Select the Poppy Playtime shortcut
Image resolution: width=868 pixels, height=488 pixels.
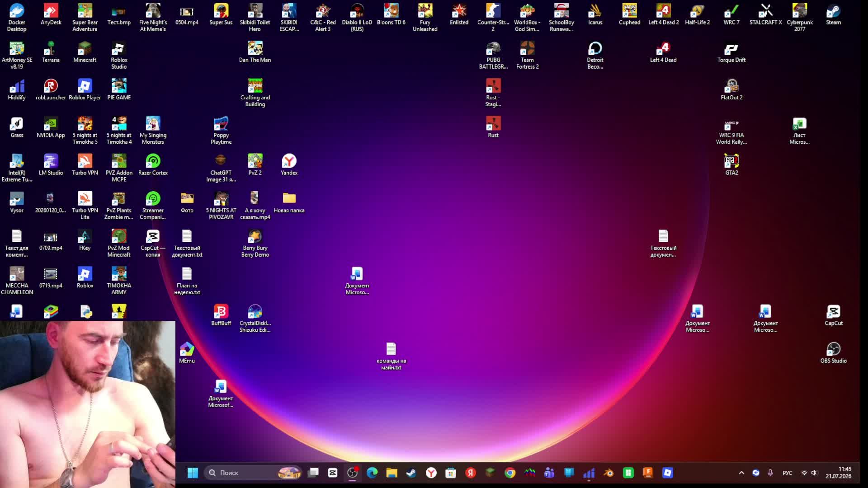coord(221,130)
